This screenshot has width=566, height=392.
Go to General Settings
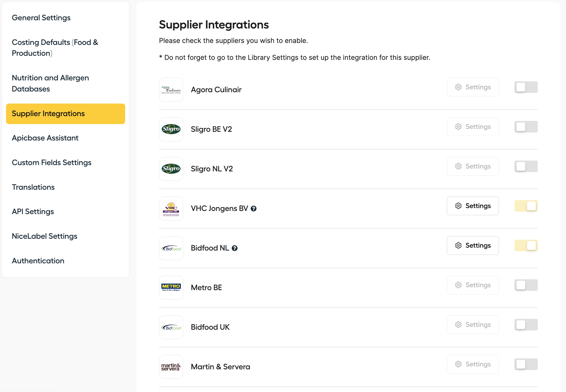(x=41, y=18)
